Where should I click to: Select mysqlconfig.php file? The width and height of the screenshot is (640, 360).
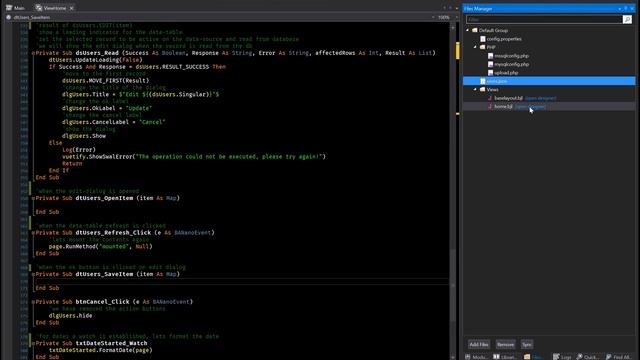pos(511,64)
